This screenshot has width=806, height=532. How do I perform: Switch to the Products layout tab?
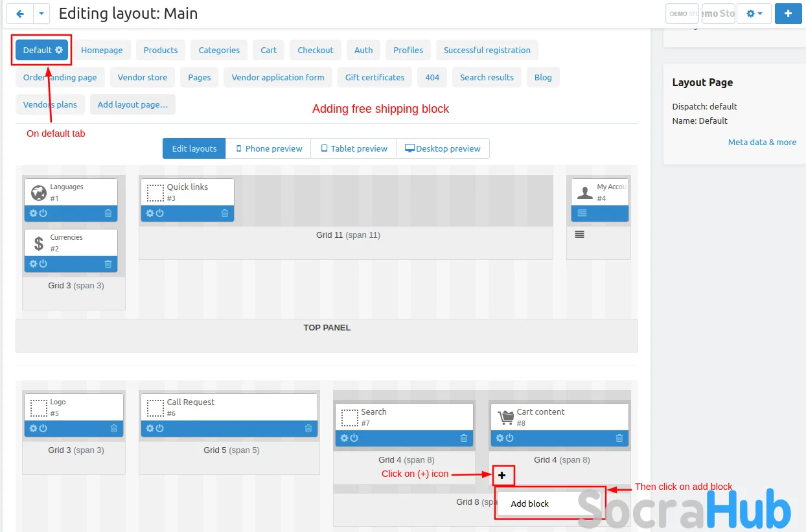click(161, 50)
